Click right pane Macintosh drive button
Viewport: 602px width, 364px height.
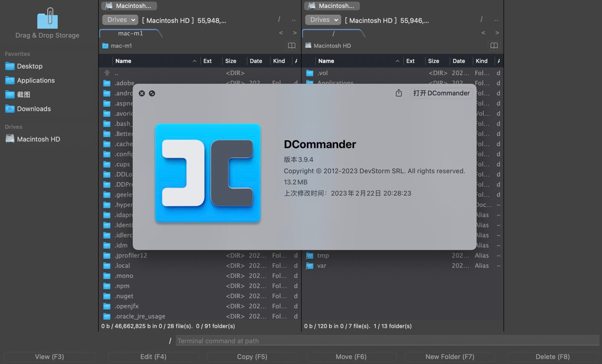(x=332, y=6)
